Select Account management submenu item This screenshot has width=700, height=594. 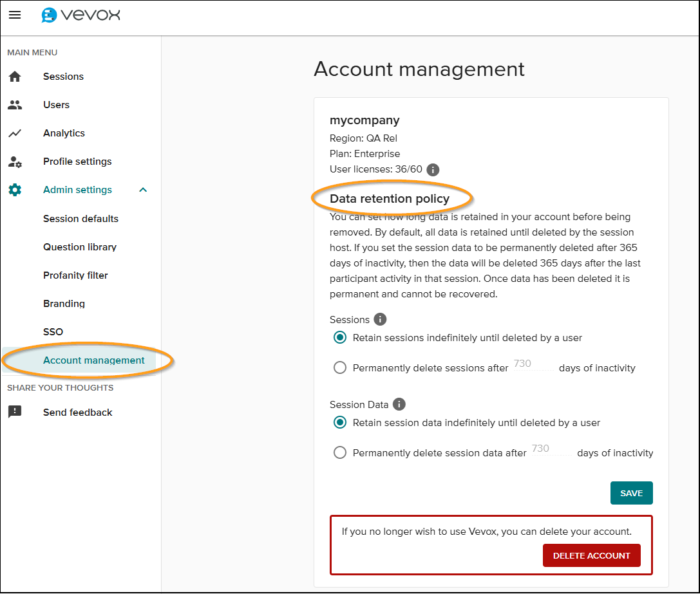79,360
